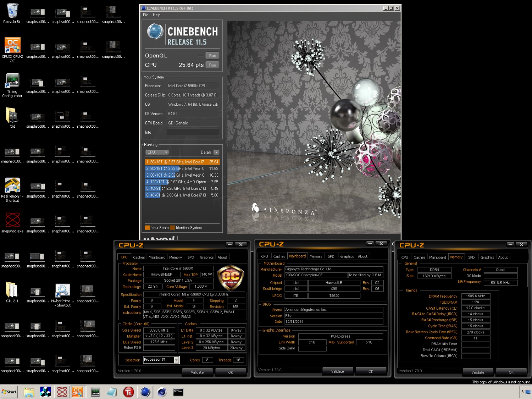Viewport: 532px width, 399px height.
Task: Click Validate in right CPU-Z Memory window
Action: click(478, 372)
